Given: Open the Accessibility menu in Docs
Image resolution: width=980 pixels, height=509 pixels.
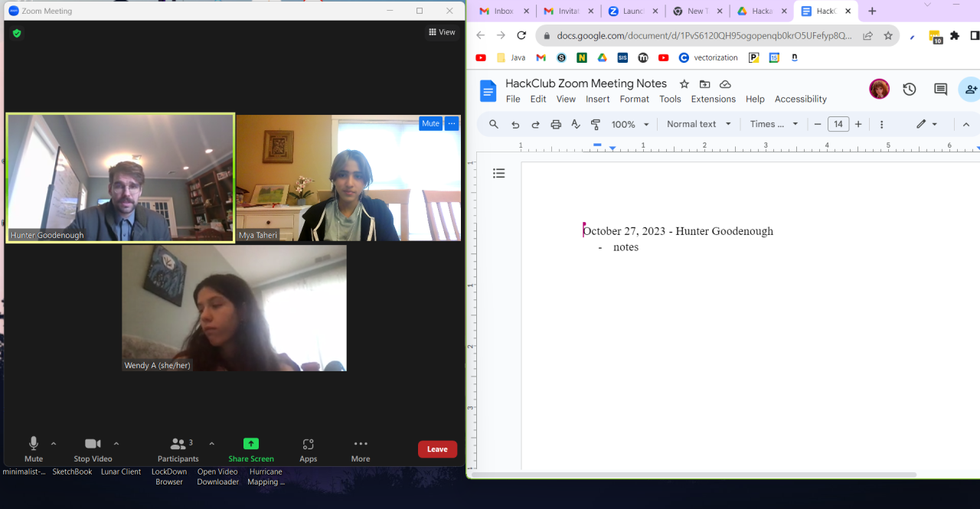Looking at the screenshot, I should [x=801, y=99].
